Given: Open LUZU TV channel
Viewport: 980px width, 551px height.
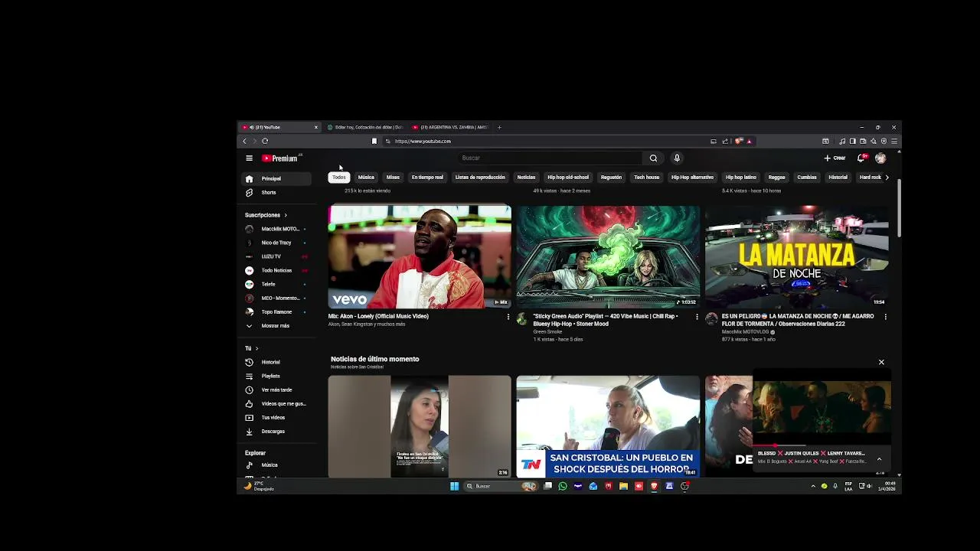Looking at the screenshot, I should click(276, 256).
